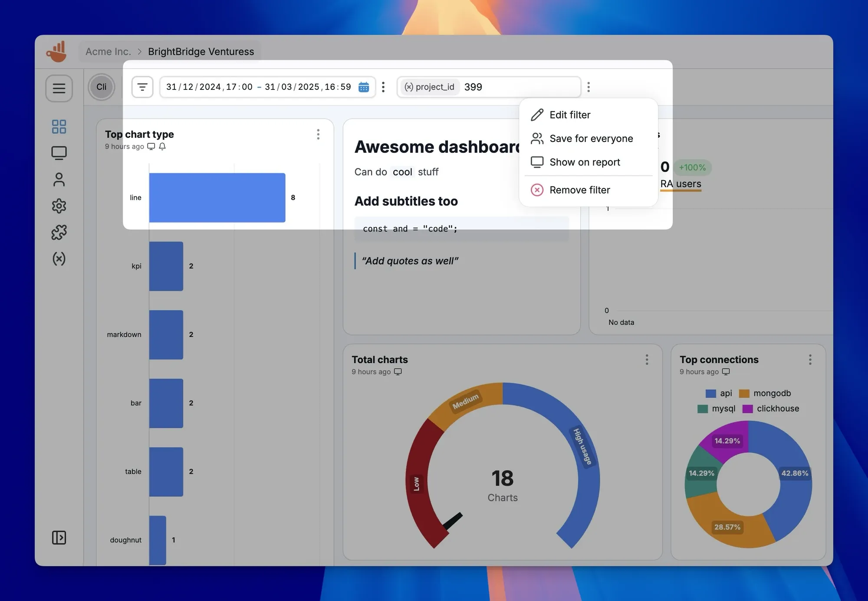Image resolution: width=868 pixels, height=601 pixels.
Task: Click the calendar icon in date range
Action: tap(364, 87)
